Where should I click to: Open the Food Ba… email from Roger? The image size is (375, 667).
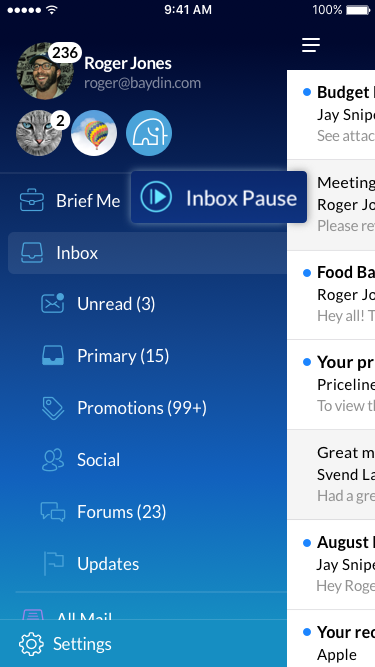[x=331, y=295]
